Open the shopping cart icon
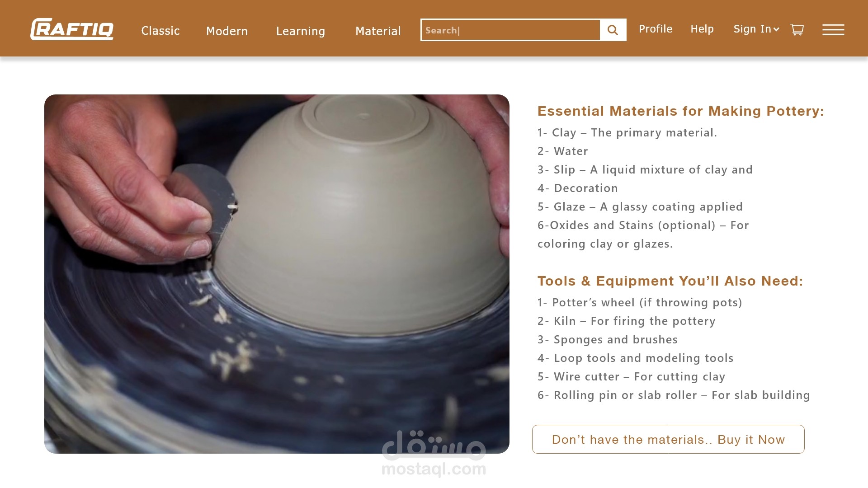 pos(797,30)
